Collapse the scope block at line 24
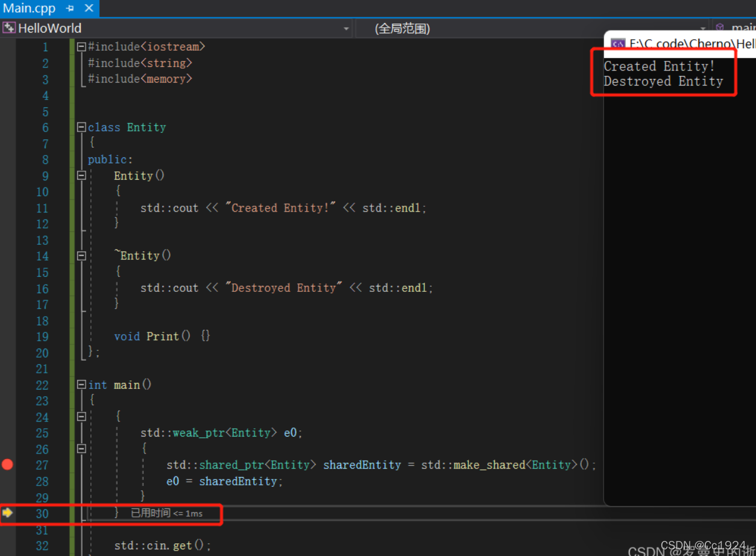Image resolution: width=756 pixels, height=556 pixels. tap(81, 417)
